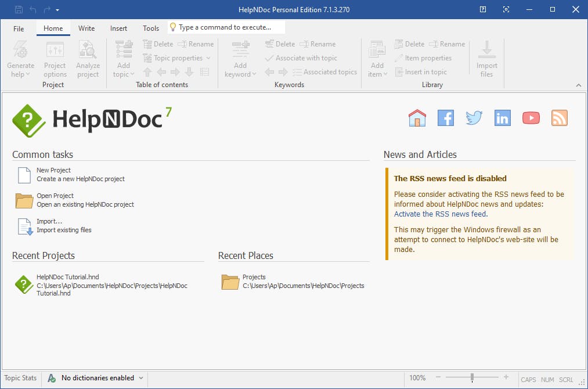
Task: Click the keyword move right arrow
Action: (283, 71)
